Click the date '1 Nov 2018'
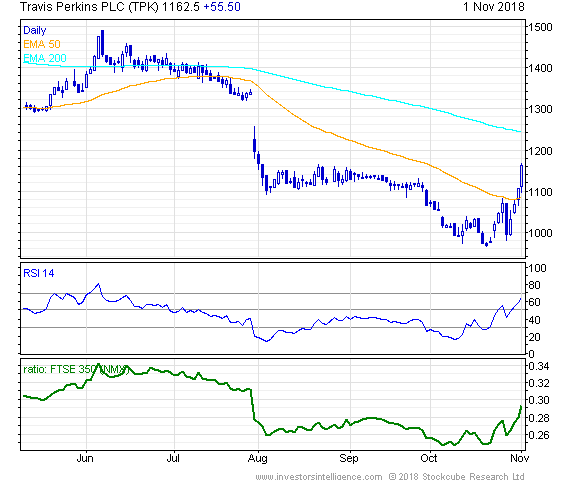This screenshot has width=575, height=480. 494,7
